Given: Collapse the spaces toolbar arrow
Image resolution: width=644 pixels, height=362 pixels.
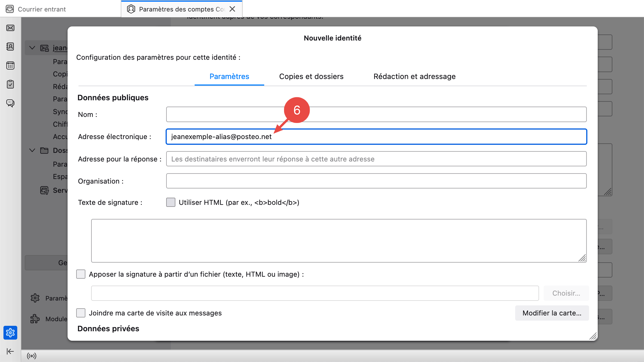Looking at the screenshot, I should (10, 351).
